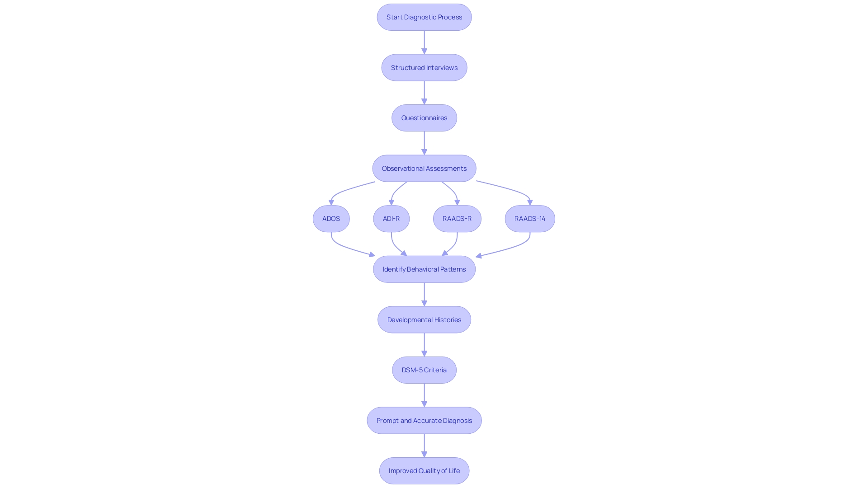Click the Questionnaires node
The height and width of the screenshot is (488, 868).
[x=424, y=117]
